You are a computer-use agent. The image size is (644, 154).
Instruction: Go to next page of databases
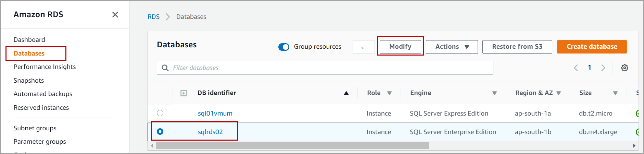point(603,68)
